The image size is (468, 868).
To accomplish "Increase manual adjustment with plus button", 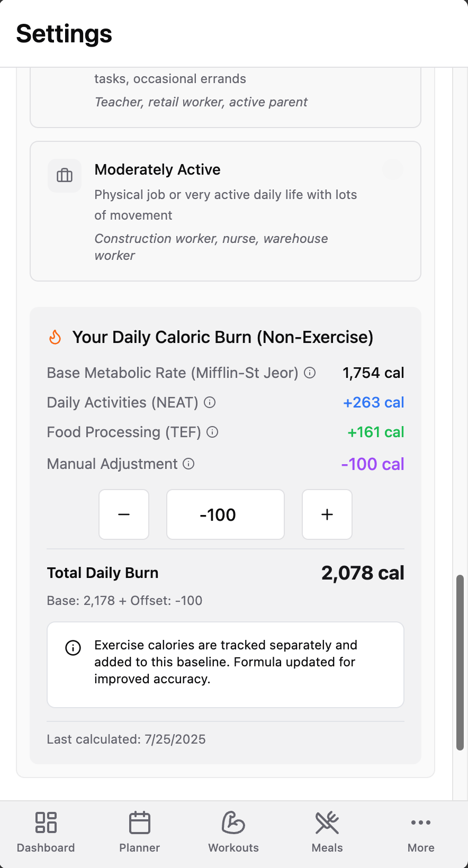I will 327,514.
